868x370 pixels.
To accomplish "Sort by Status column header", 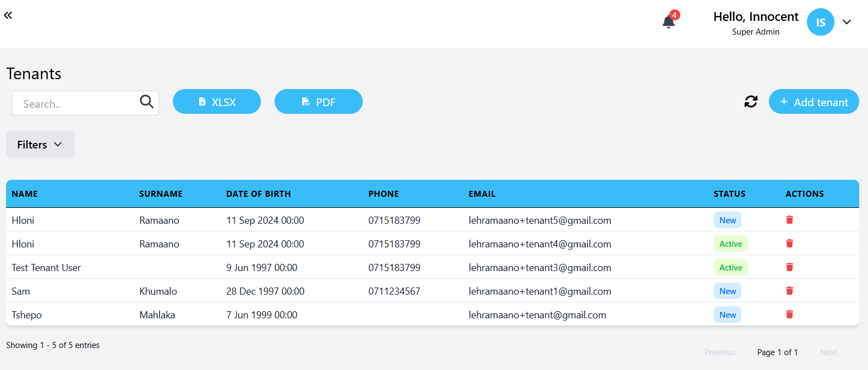I will tap(729, 194).
